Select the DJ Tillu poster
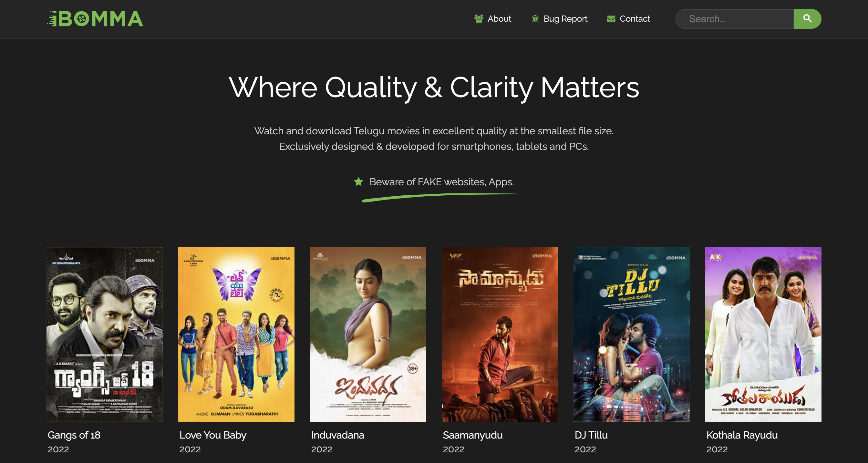This screenshot has height=463, width=868. point(631,334)
